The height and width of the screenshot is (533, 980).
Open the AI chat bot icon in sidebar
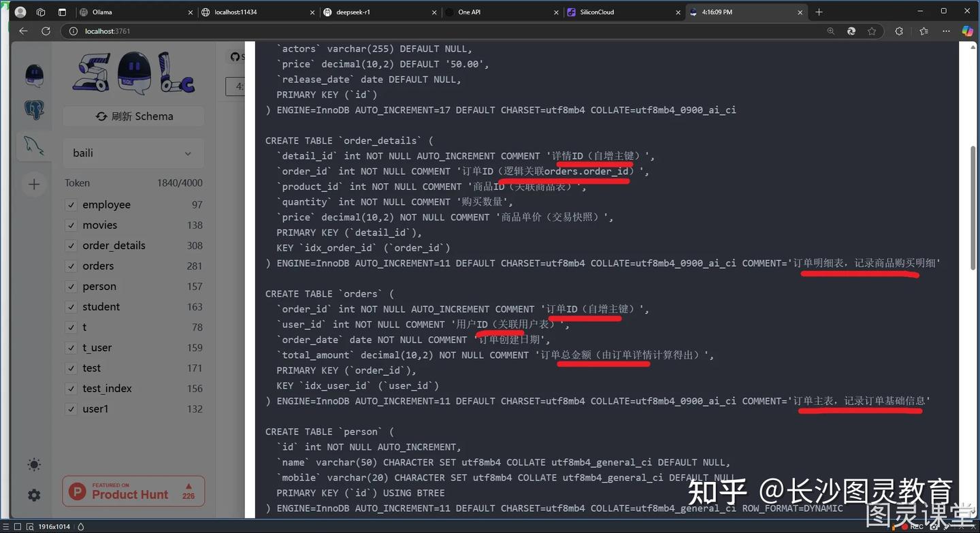(34, 75)
